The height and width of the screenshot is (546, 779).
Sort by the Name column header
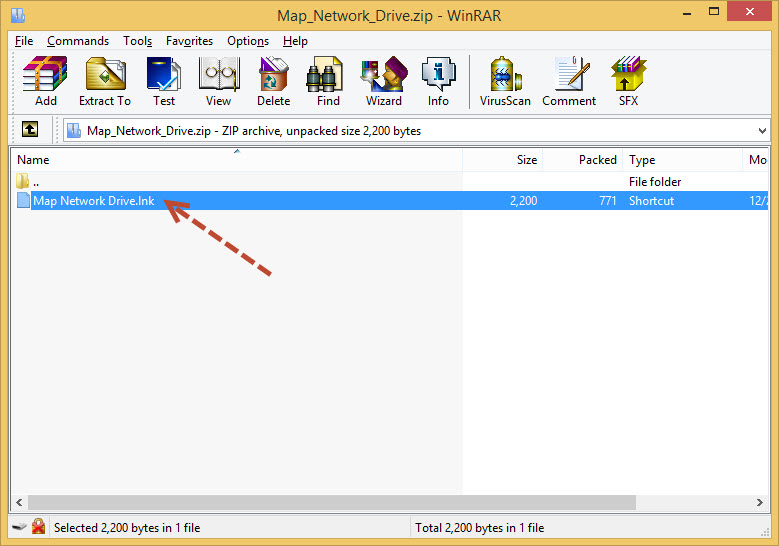point(236,159)
